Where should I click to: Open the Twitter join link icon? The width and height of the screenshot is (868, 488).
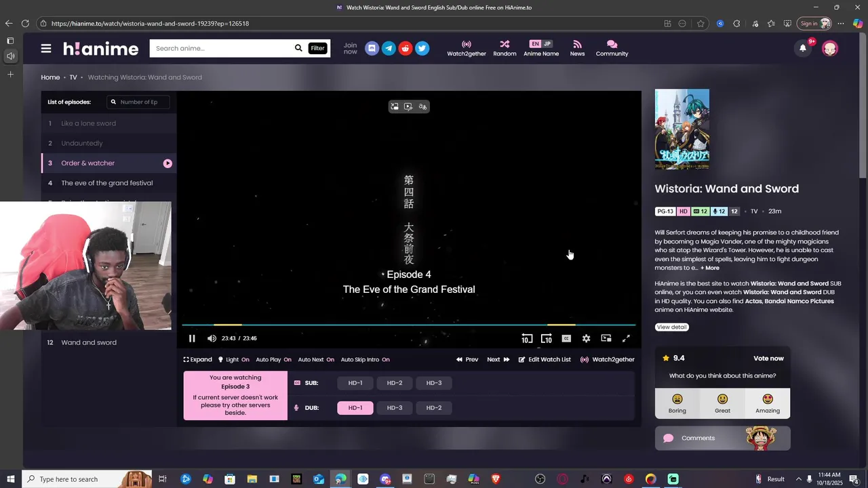[422, 48]
